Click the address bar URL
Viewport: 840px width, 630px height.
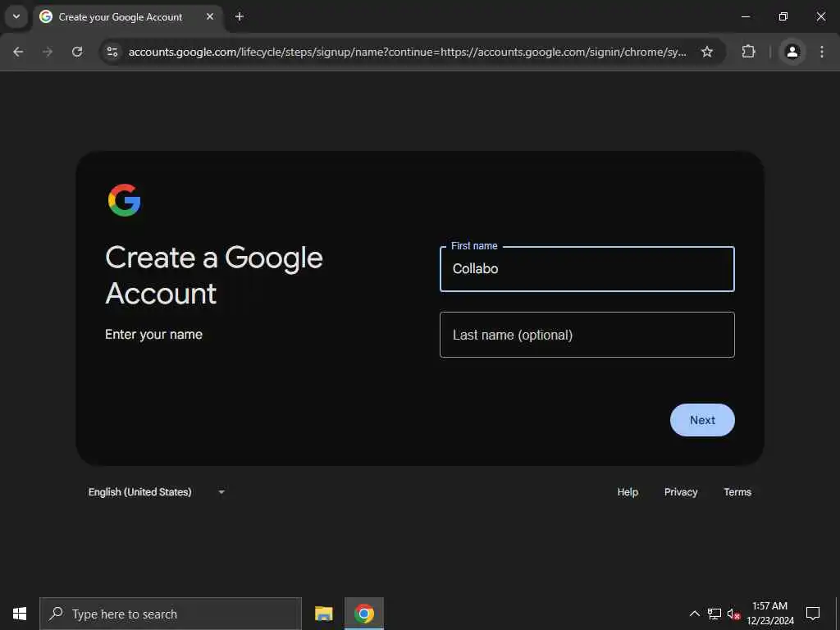coord(407,52)
